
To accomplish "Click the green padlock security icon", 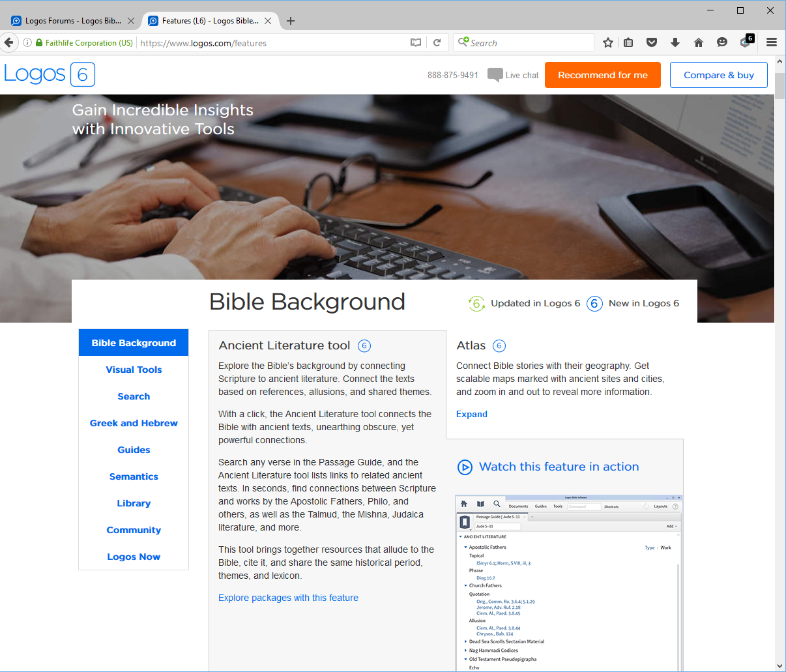I will [39, 43].
